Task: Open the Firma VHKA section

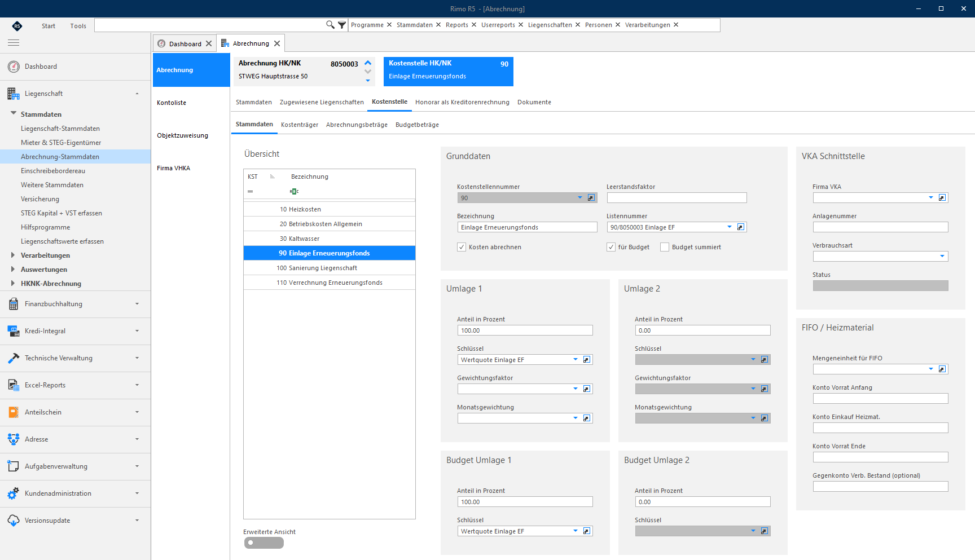Action: point(174,168)
